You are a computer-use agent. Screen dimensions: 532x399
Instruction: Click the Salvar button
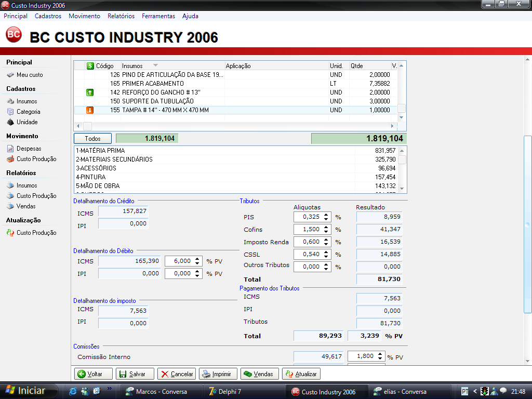135,374
